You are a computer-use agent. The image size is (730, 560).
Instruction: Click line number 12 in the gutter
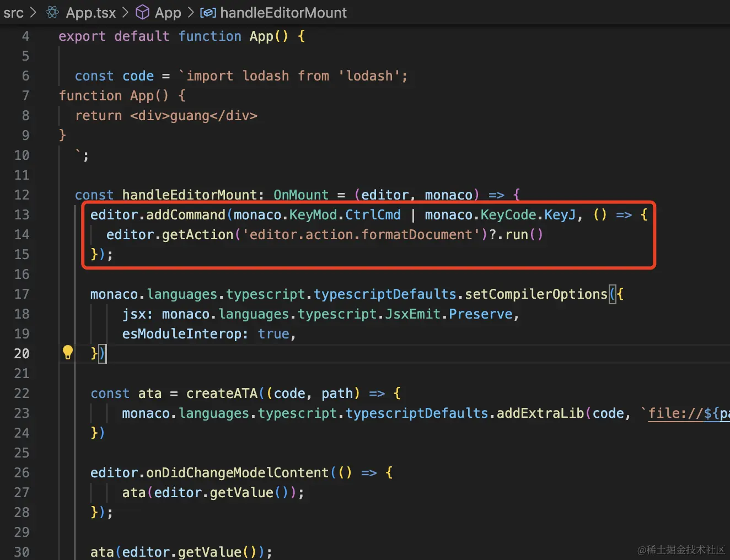(x=22, y=195)
